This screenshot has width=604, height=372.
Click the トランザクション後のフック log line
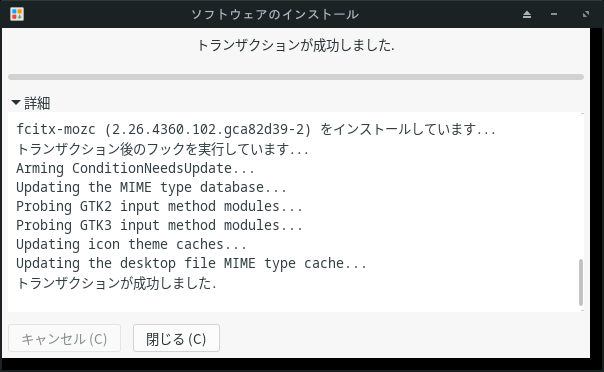coord(163,149)
